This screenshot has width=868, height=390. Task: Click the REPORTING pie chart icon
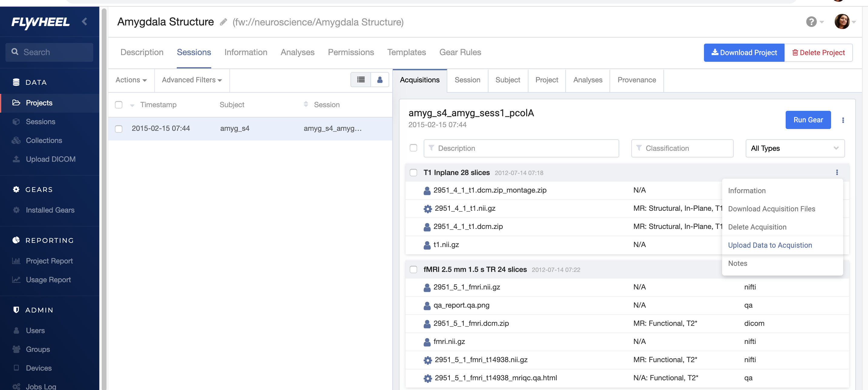(16, 240)
